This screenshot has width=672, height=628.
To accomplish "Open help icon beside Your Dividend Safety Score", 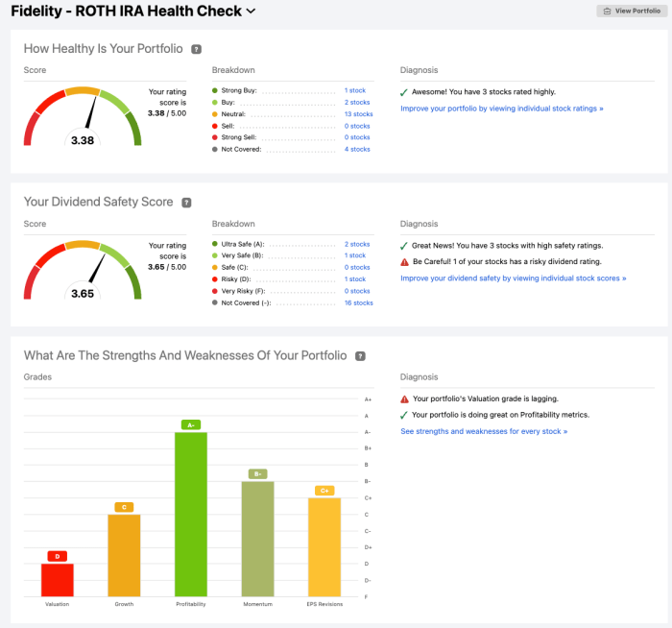I will [186, 203].
